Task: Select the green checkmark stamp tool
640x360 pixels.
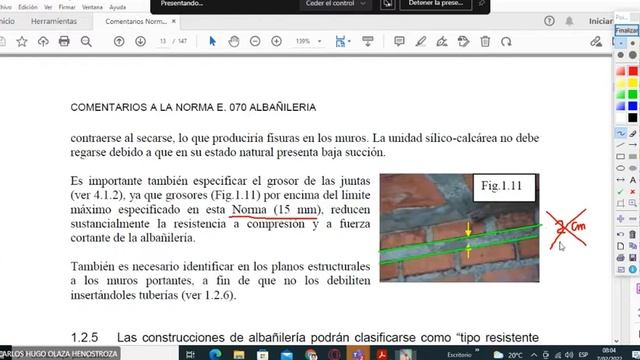Action: coord(620,191)
